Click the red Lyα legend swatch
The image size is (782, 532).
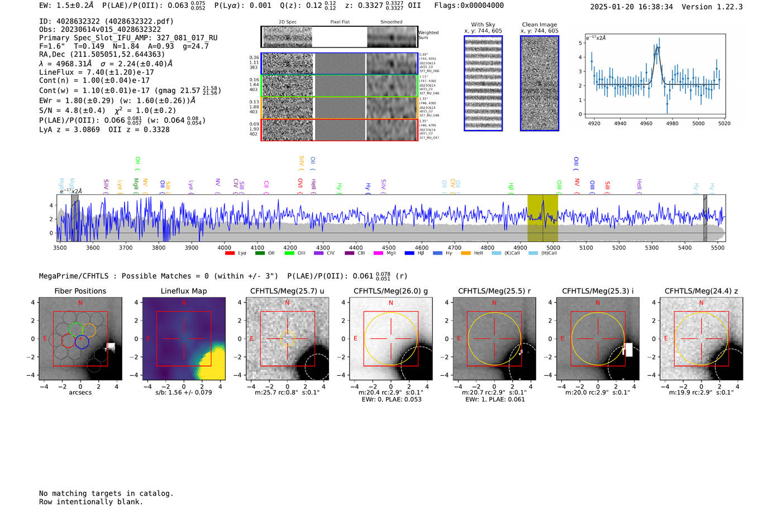pyautogui.click(x=230, y=253)
